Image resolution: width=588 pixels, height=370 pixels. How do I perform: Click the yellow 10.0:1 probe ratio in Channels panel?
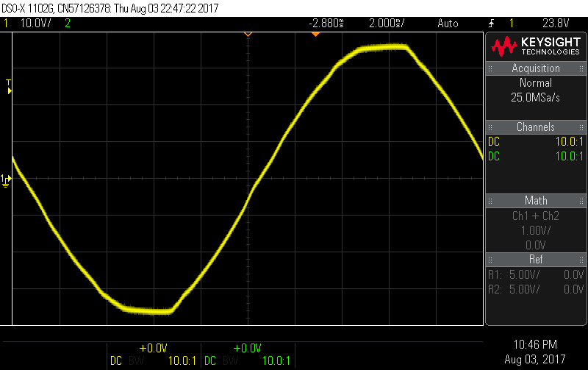click(569, 141)
